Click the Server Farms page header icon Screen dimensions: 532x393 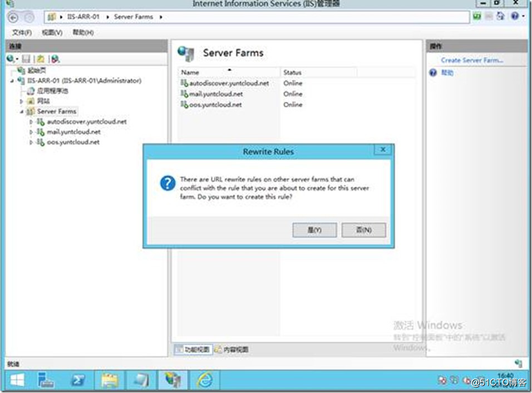(x=186, y=53)
